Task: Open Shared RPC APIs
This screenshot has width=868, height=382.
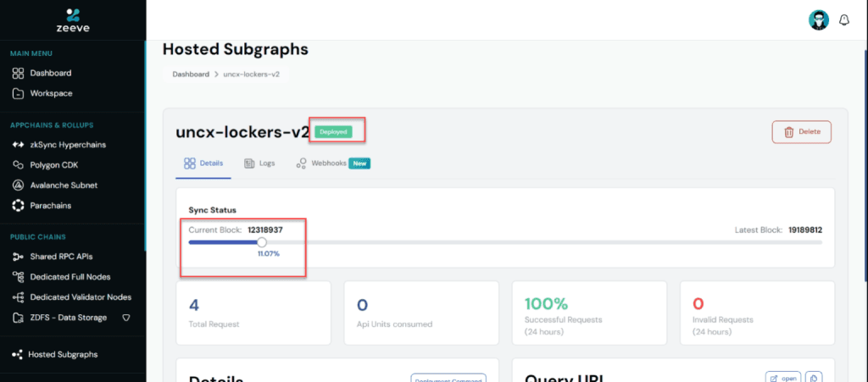Action: (61, 257)
